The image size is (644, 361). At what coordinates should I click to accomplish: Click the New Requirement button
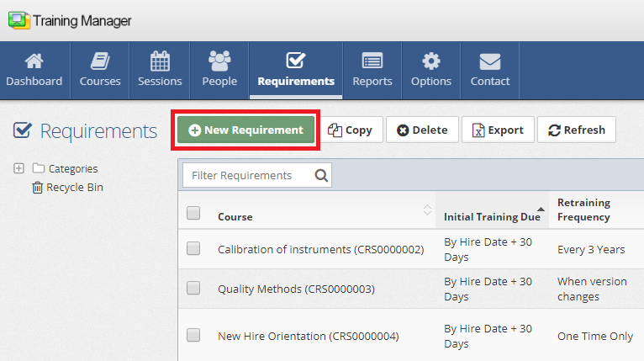point(245,130)
